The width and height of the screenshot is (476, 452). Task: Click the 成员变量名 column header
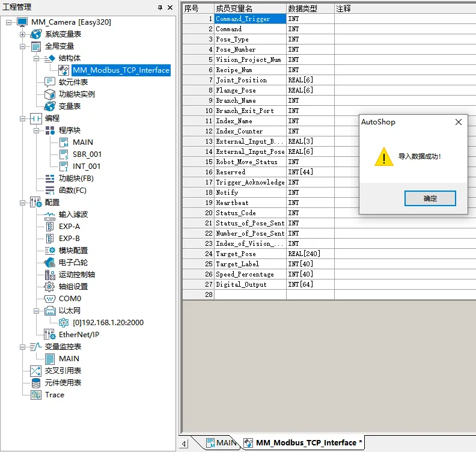click(250, 8)
